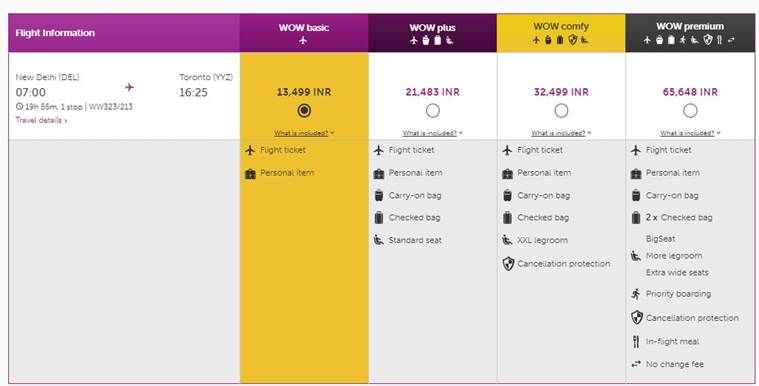This screenshot has width=759, height=386.
Task: Click the XXL legroom seat icon
Action: pos(507,240)
